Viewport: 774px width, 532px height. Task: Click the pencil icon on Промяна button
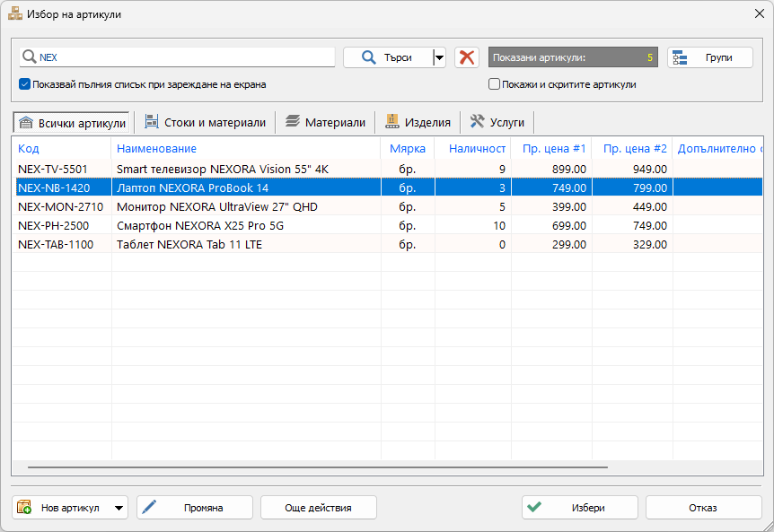[149, 507]
